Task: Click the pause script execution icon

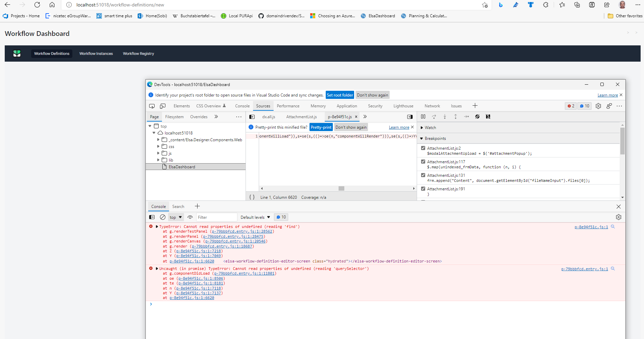Action: click(x=423, y=116)
